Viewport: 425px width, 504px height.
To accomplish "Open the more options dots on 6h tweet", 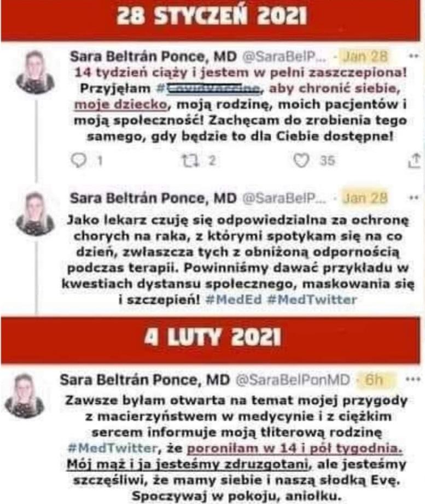I will click(413, 379).
